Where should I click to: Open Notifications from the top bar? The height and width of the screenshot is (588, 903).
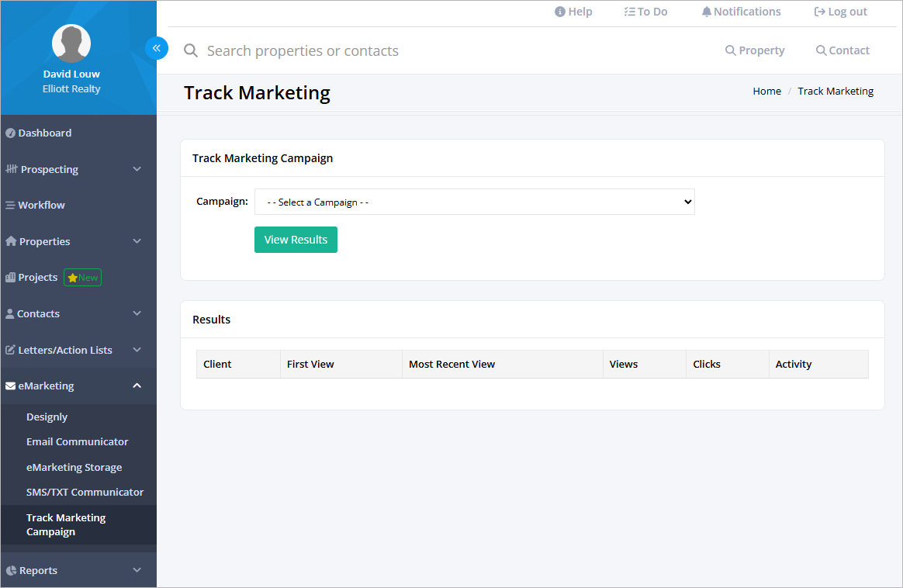(x=741, y=12)
